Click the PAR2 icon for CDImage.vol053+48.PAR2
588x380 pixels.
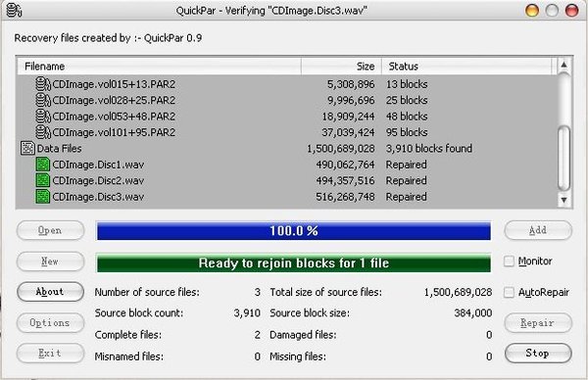tap(43, 117)
